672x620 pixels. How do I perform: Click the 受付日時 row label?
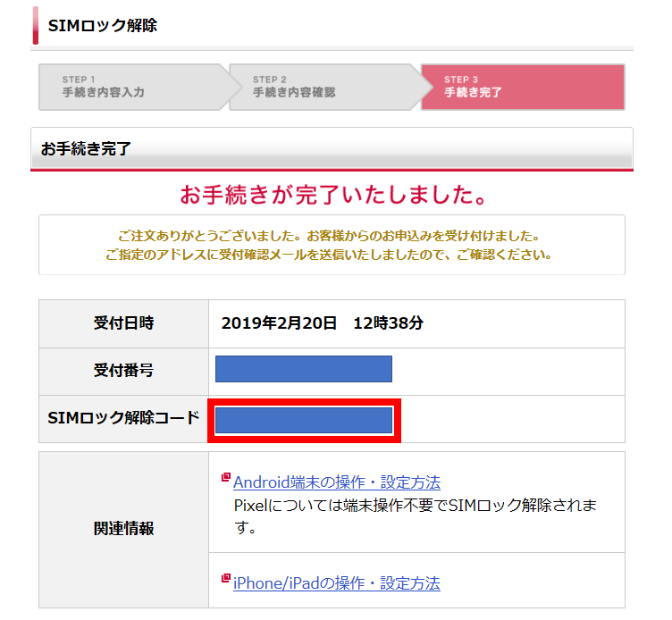point(124,323)
